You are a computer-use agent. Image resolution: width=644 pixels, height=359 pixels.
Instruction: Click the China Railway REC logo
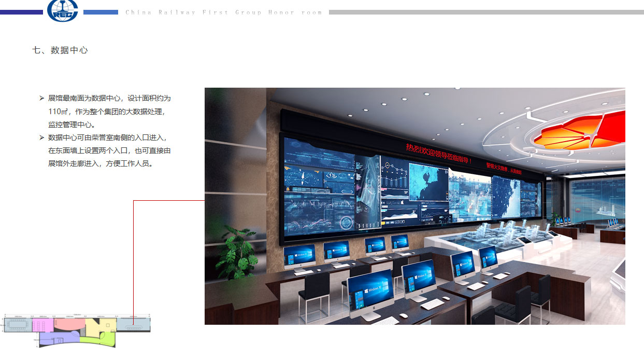(x=62, y=11)
